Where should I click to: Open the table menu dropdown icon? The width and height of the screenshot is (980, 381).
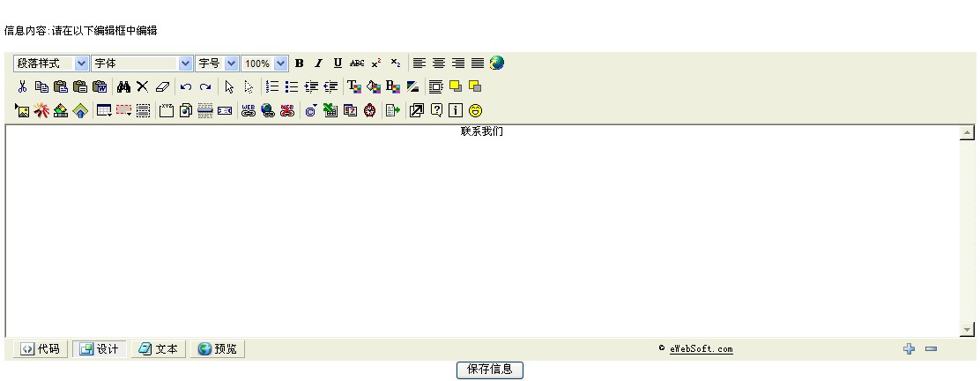pyautogui.click(x=104, y=111)
